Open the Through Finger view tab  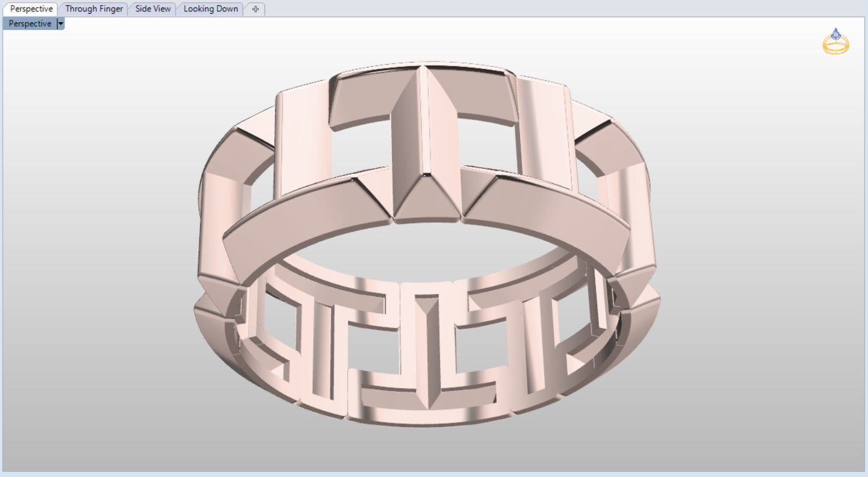94,9
